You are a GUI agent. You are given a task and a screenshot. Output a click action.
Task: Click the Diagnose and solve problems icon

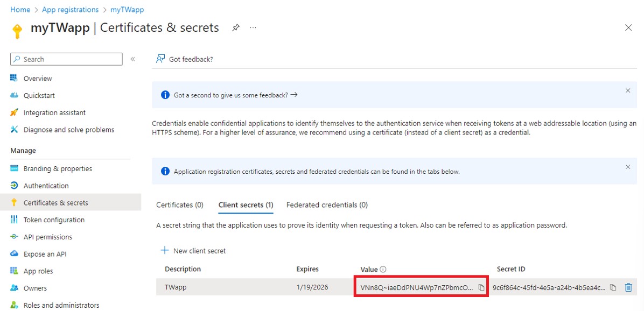tap(15, 130)
